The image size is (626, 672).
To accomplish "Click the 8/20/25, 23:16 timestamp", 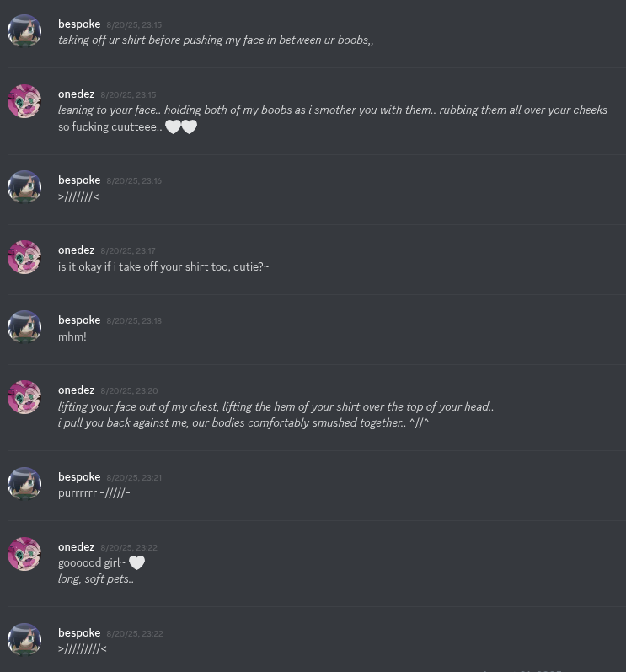I will pyautogui.click(x=134, y=180).
